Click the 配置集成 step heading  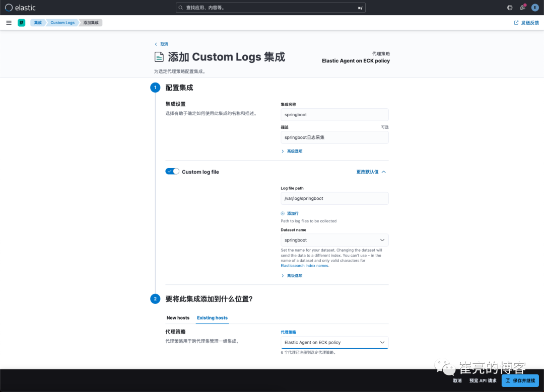tap(179, 88)
